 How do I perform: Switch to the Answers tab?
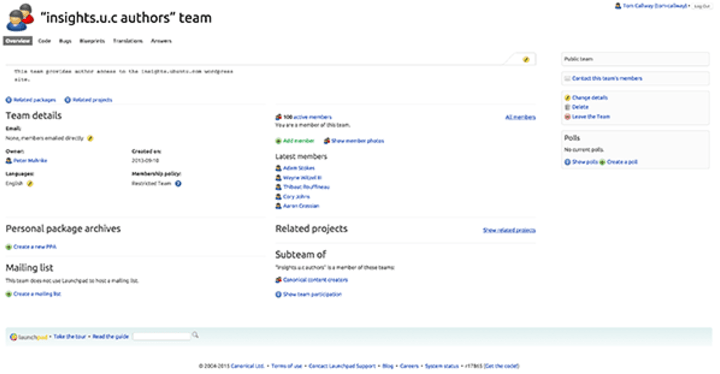161,41
